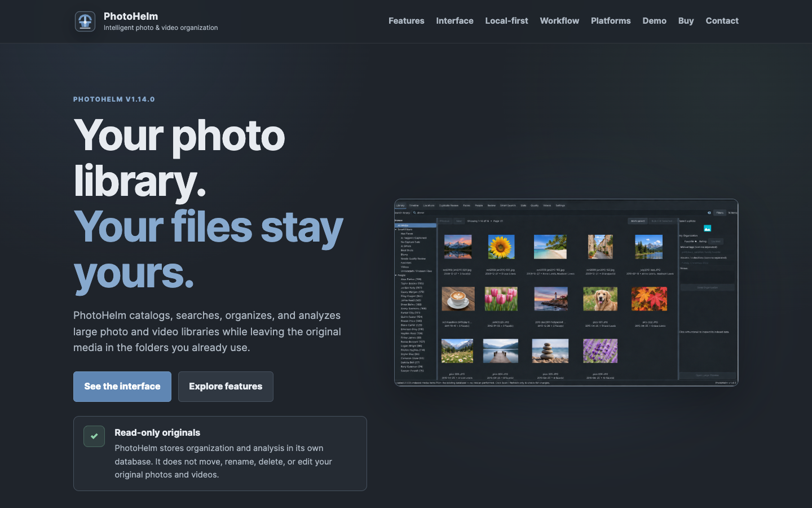
Task: Collapse the Smart Filters tree in preview
Action: (x=396, y=230)
